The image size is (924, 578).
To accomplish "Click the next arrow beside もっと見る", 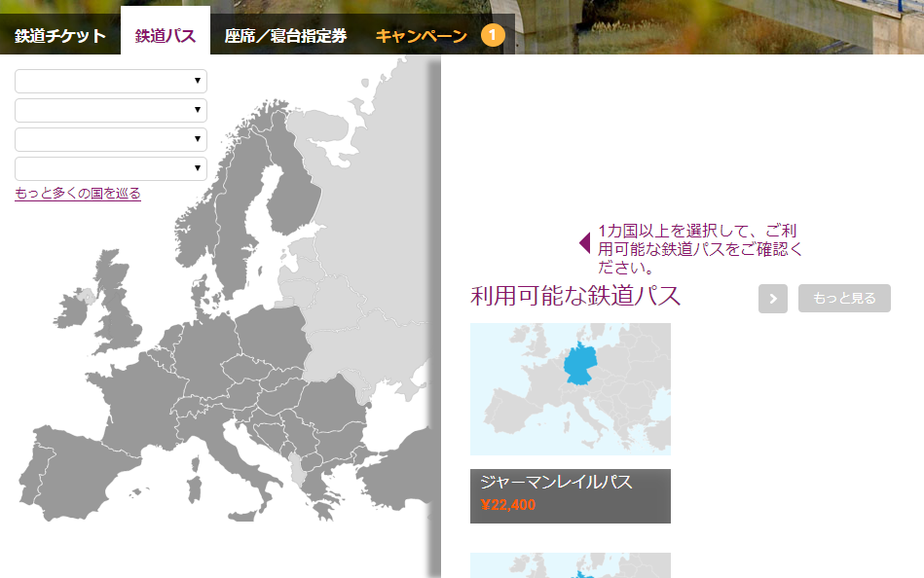I will click(x=773, y=299).
